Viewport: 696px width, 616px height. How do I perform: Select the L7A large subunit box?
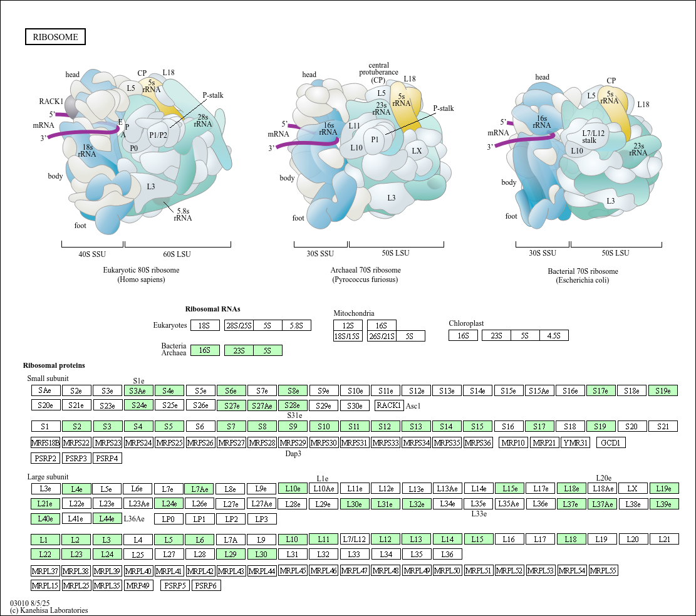coord(231,539)
